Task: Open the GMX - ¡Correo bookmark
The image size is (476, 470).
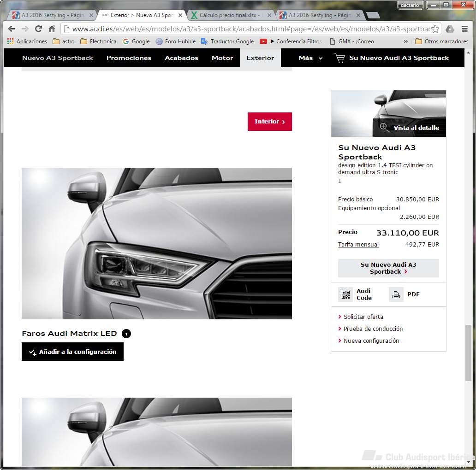Action: point(352,41)
